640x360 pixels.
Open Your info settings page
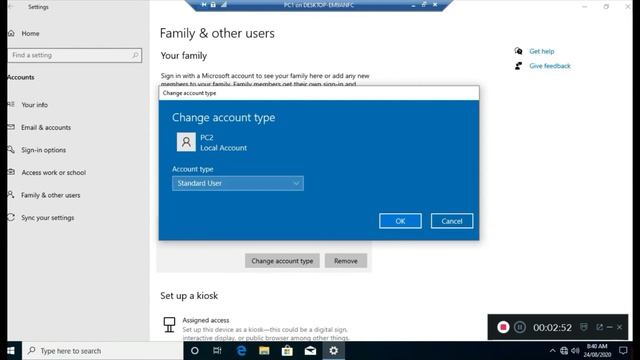tap(34, 105)
